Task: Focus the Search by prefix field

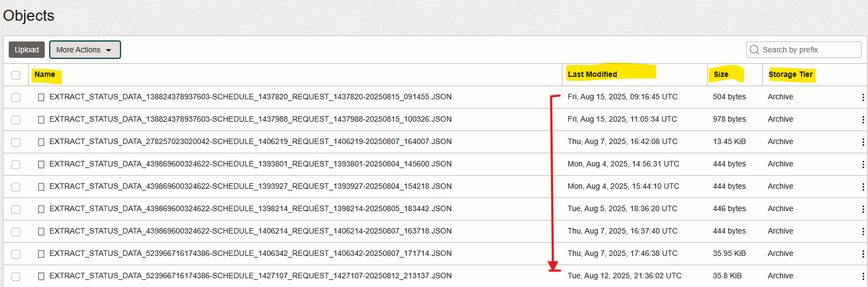Action: click(x=804, y=50)
